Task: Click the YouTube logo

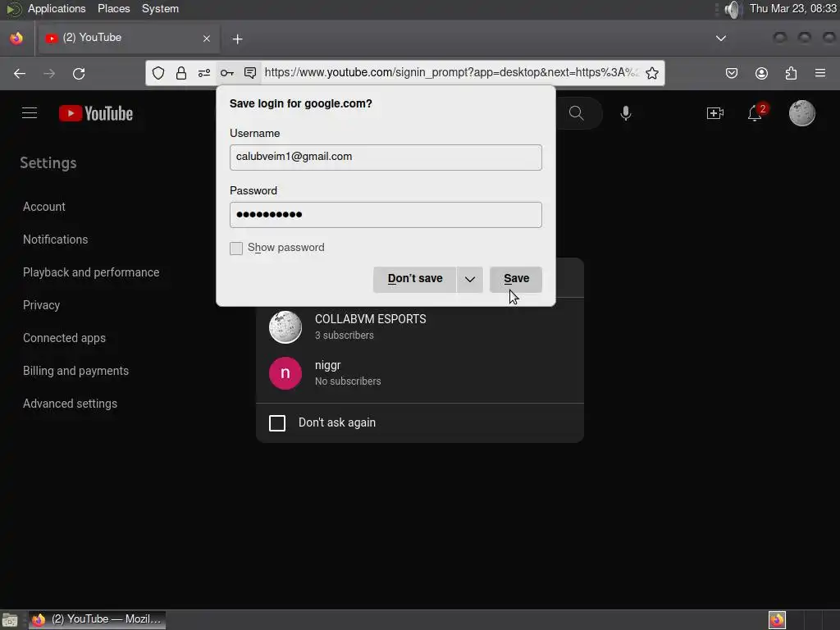Action: (x=96, y=113)
